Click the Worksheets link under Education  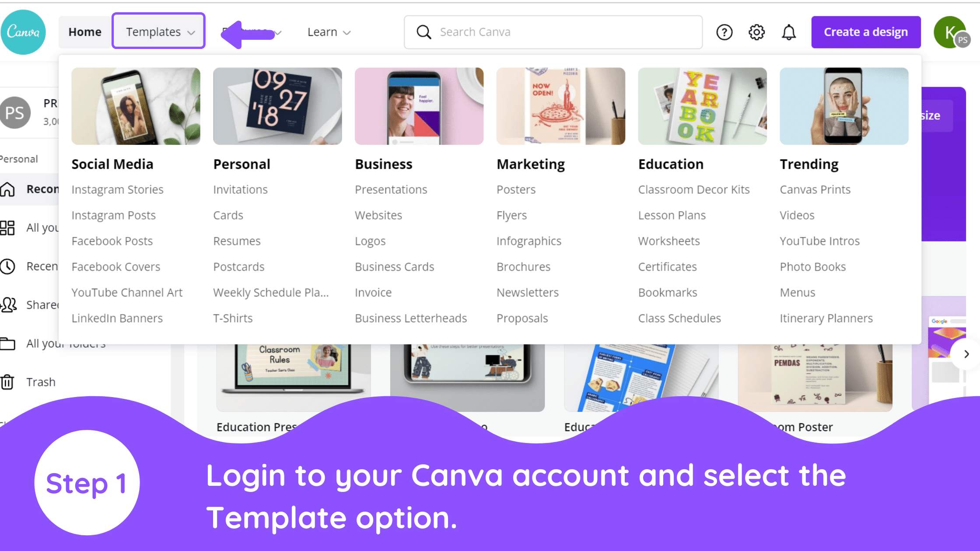[669, 241]
